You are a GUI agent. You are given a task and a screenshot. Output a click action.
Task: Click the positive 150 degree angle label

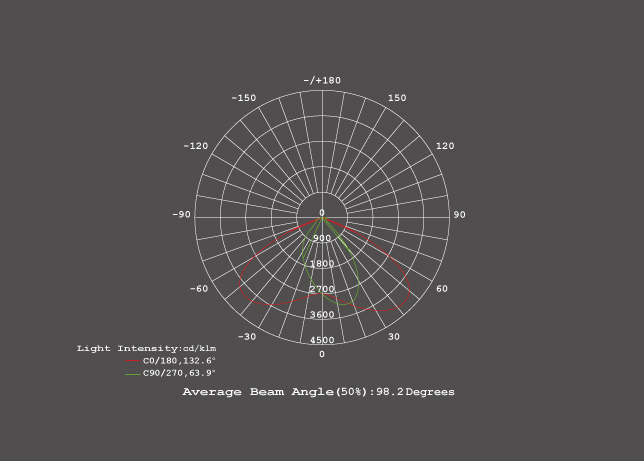click(x=397, y=98)
